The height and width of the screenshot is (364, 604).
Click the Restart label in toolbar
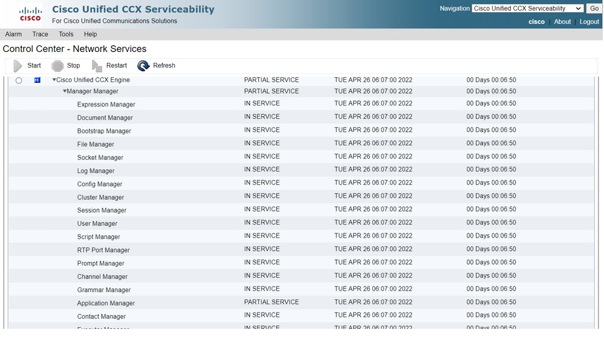[x=116, y=65]
